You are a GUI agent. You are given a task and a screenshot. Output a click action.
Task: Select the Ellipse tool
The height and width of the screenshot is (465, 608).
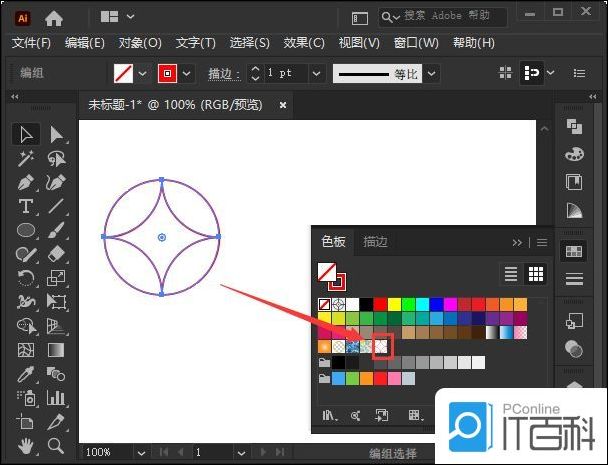point(27,231)
